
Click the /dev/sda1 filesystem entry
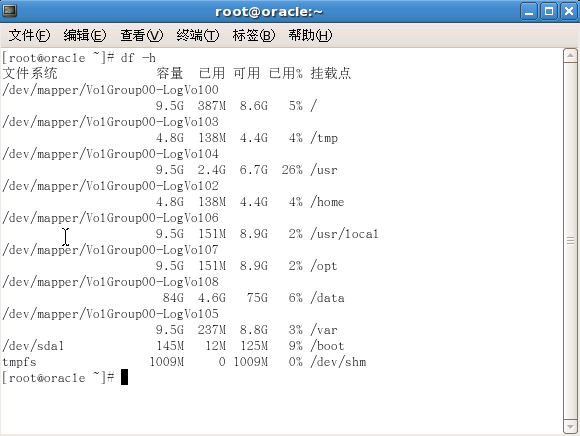tap(33, 346)
